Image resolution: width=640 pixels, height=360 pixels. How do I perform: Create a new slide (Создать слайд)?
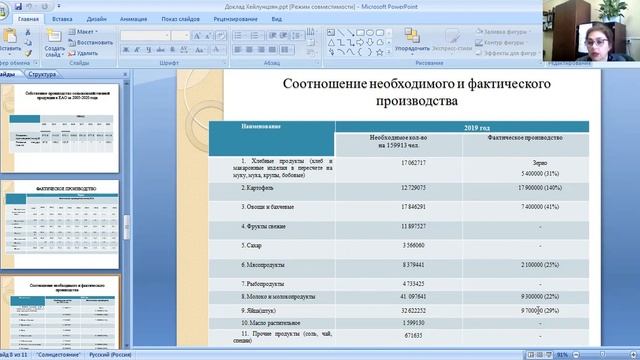point(54,43)
